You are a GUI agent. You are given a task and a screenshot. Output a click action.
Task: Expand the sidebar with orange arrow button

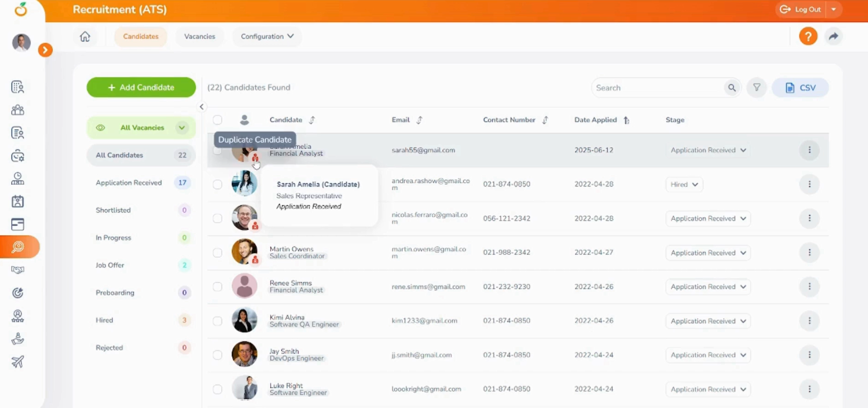pos(45,50)
